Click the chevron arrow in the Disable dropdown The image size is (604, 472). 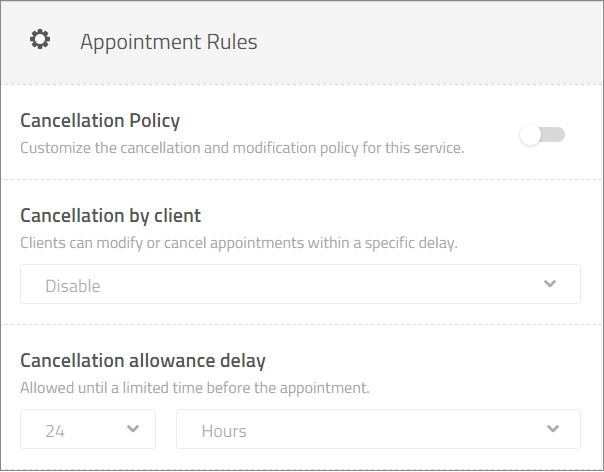[549, 284]
